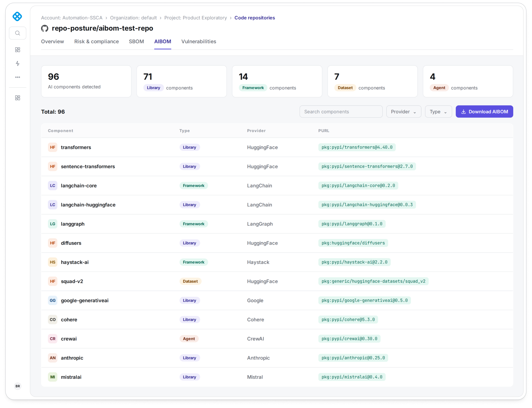
Task: Open the Code repositories breadcrumb link
Action: [255, 18]
